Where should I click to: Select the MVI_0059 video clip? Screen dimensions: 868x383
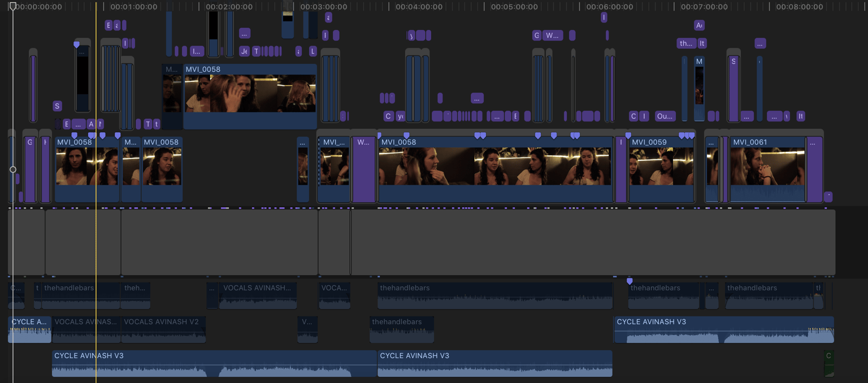click(661, 169)
